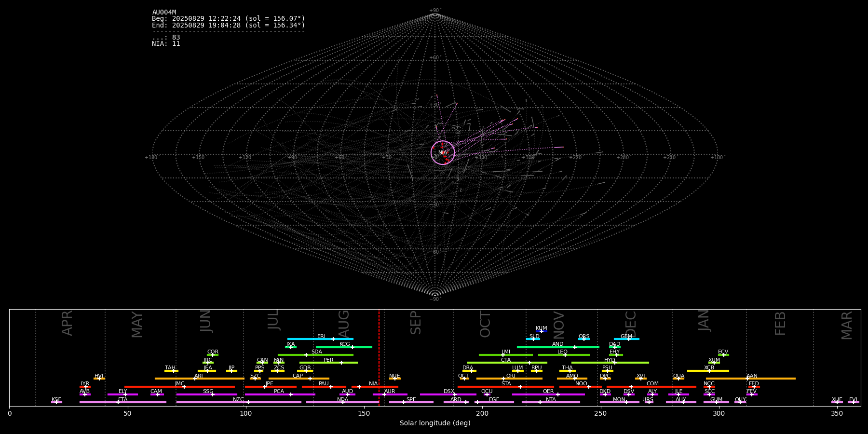Viewport: 868px width, 434px height.
Task: Click the AUR shower label
Action: (x=390, y=392)
